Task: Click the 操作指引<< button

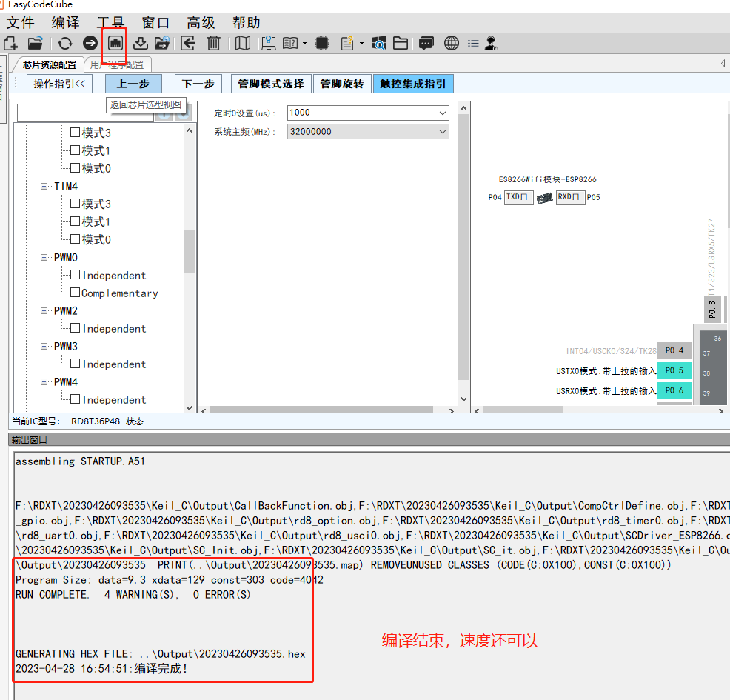Action: [59, 84]
